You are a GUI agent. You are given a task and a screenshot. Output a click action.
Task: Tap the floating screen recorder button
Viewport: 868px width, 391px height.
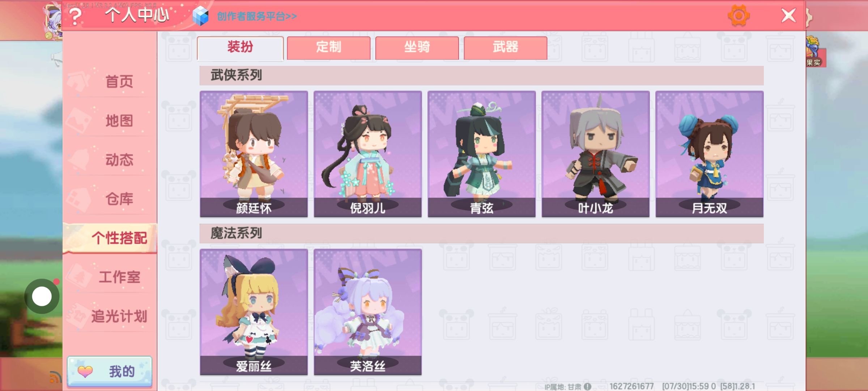pos(42,297)
